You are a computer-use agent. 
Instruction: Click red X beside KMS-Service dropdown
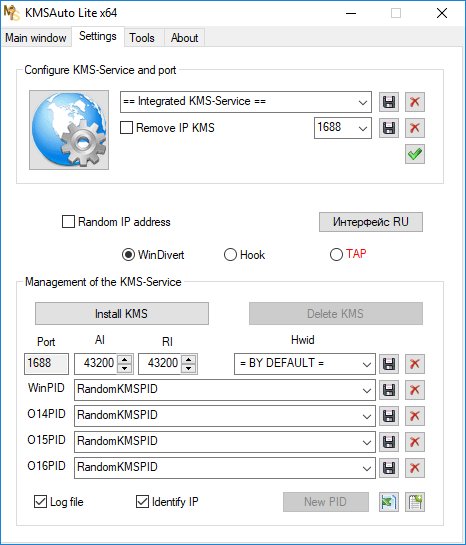click(415, 102)
